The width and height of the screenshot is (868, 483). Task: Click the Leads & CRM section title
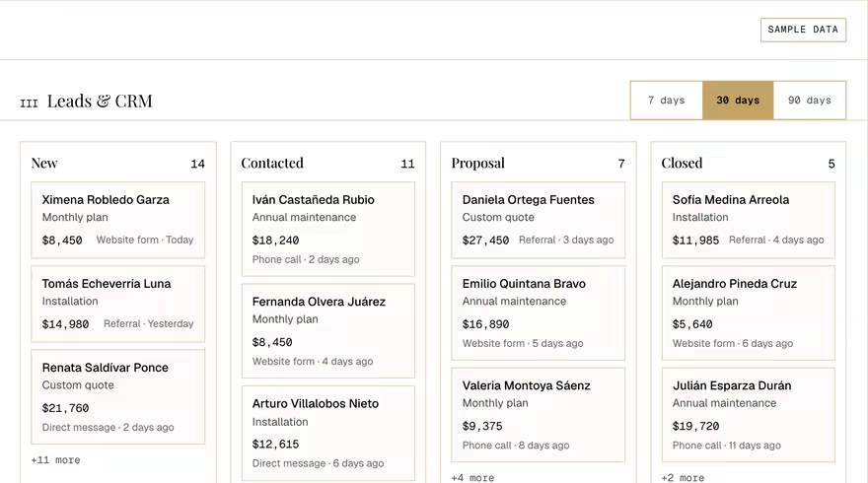(100, 102)
